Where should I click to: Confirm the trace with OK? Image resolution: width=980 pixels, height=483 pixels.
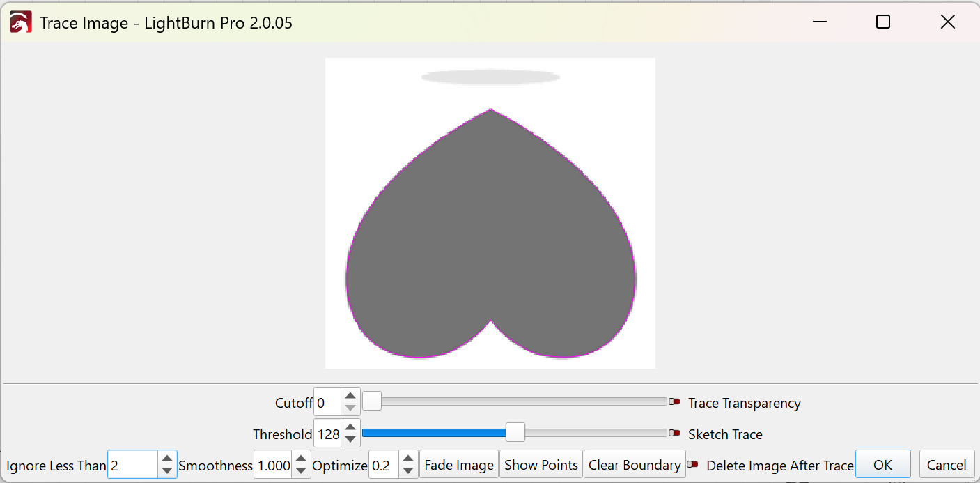882,465
